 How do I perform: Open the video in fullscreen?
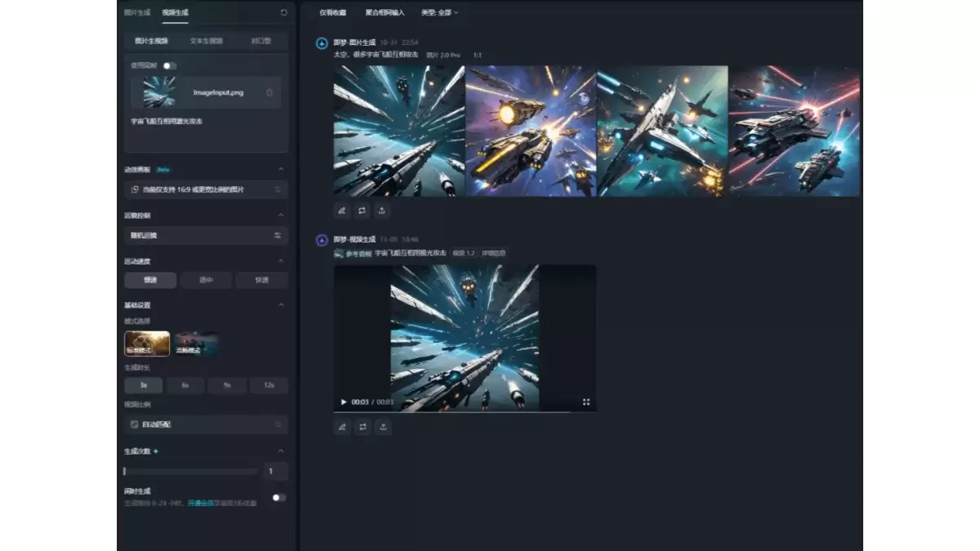586,402
